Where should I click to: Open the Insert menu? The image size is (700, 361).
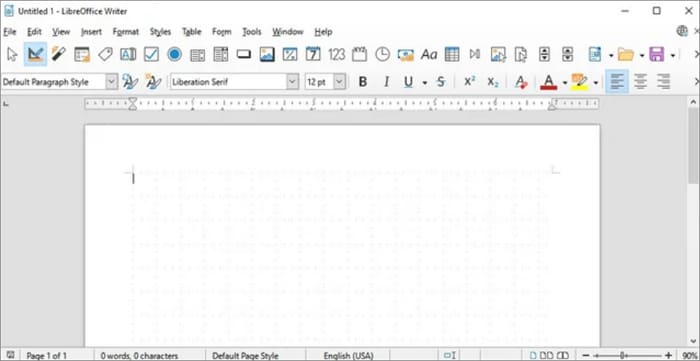click(x=92, y=32)
